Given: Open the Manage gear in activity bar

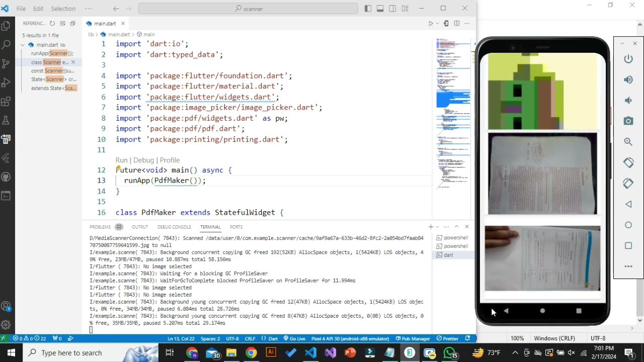Looking at the screenshot, I should tap(6, 325).
